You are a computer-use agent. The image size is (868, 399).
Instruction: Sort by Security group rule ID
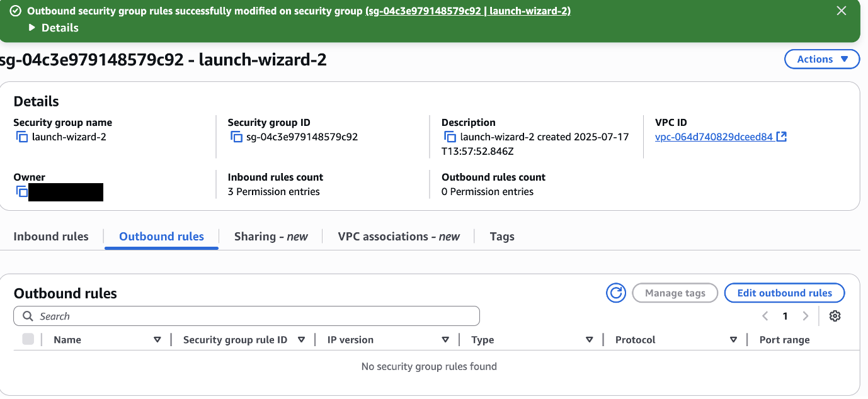301,340
